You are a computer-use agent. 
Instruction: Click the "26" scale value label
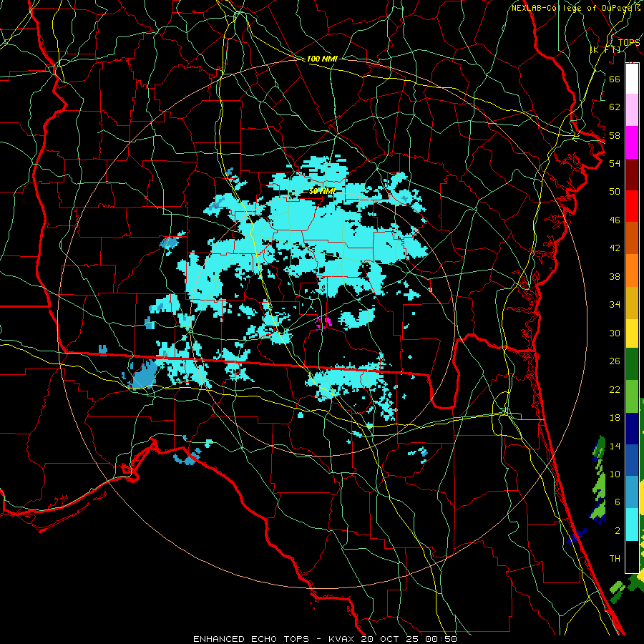pyautogui.click(x=615, y=361)
